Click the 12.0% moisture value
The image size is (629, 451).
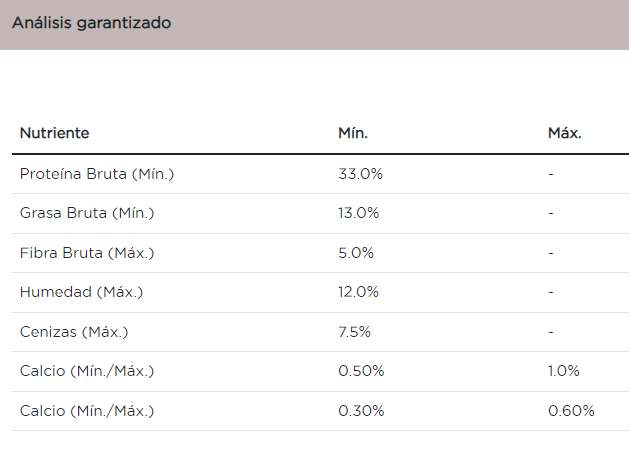(x=359, y=292)
